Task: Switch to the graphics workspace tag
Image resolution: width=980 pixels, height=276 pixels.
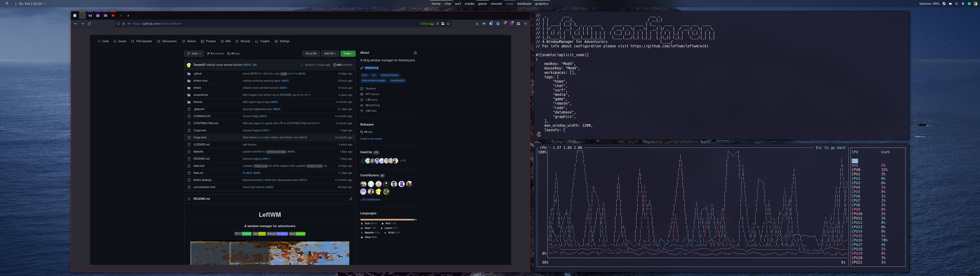Action: pyautogui.click(x=541, y=4)
